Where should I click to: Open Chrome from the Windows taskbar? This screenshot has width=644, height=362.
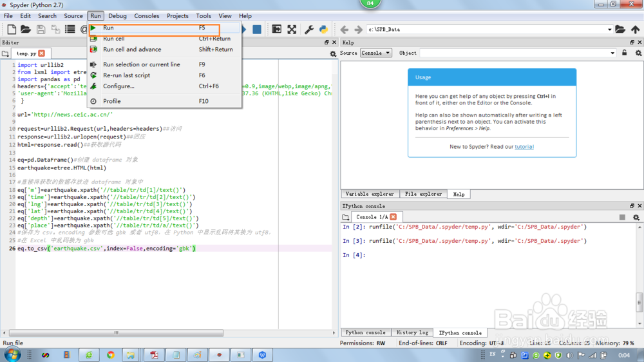pyautogui.click(x=111, y=355)
